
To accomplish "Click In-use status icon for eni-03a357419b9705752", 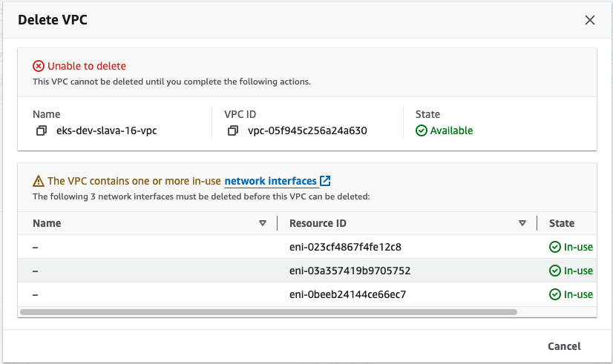I will pos(554,271).
